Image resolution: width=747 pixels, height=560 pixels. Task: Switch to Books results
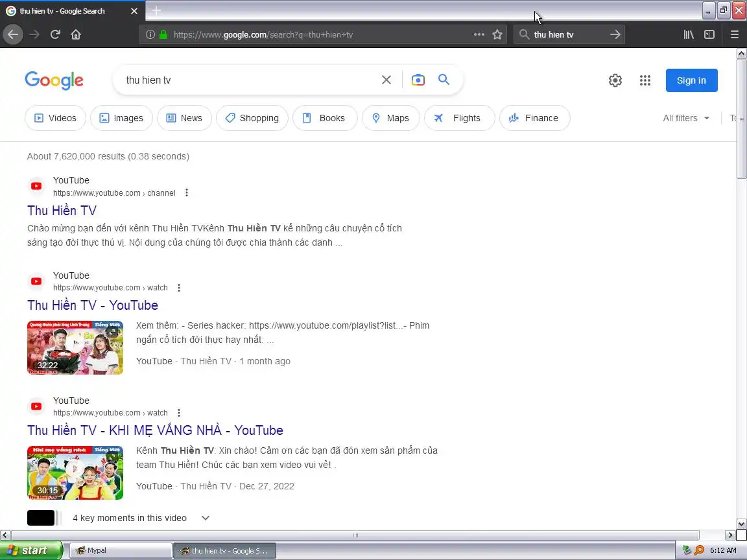(x=325, y=118)
